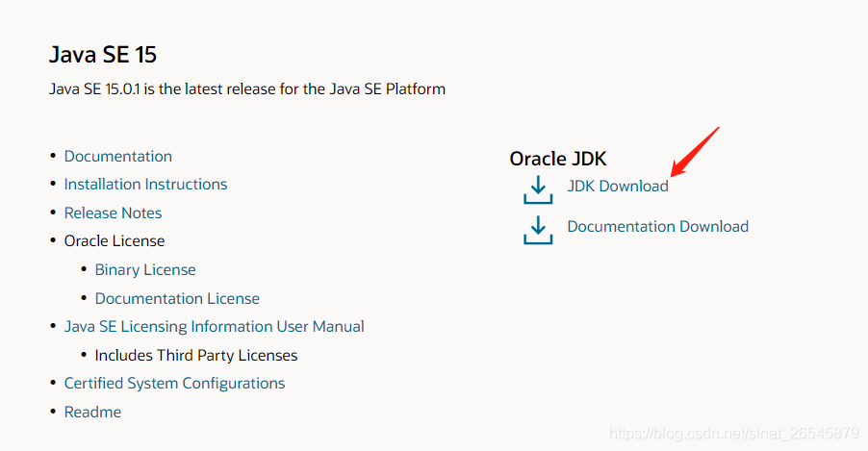Click the Oracle License list item text
Image resolution: width=868 pixels, height=451 pixels.
click(x=115, y=241)
